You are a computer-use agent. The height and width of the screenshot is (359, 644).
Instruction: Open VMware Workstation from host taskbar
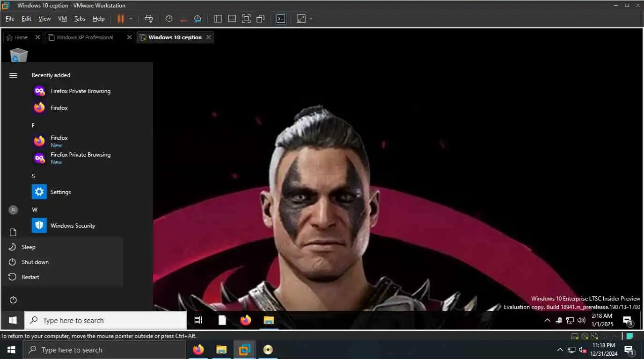pyautogui.click(x=244, y=350)
